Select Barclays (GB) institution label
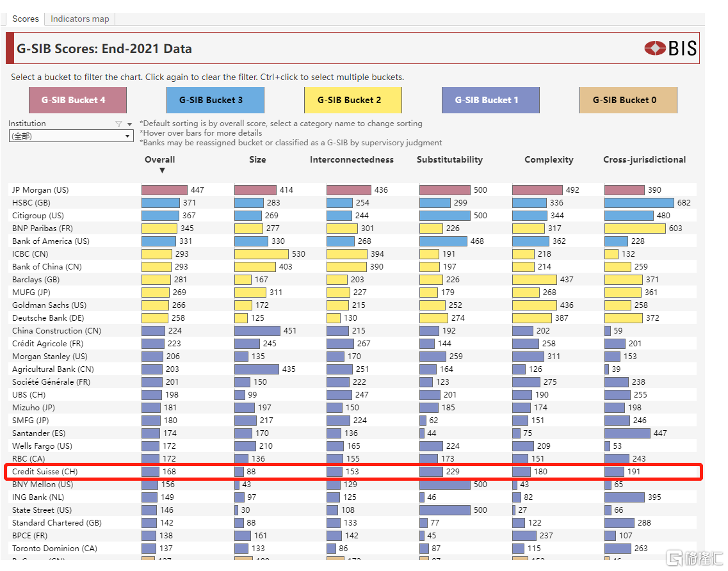The width and height of the screenshot is (728, 571). (36, 280)
